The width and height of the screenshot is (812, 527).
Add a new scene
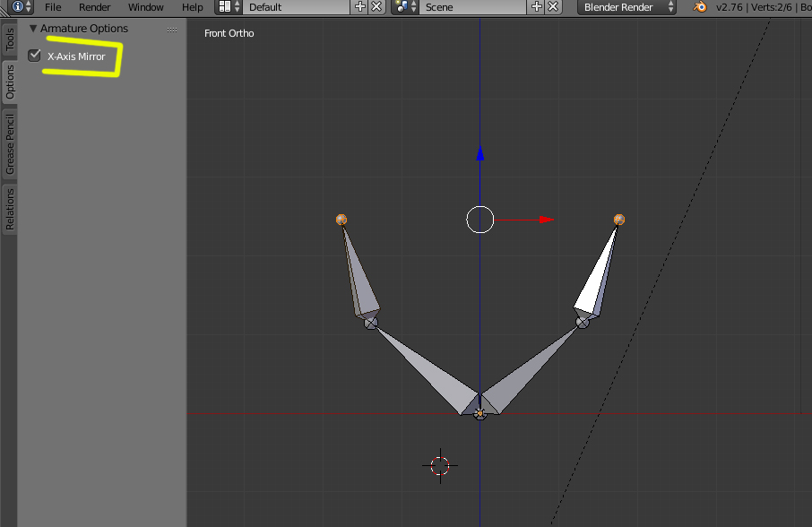[537, 7]
